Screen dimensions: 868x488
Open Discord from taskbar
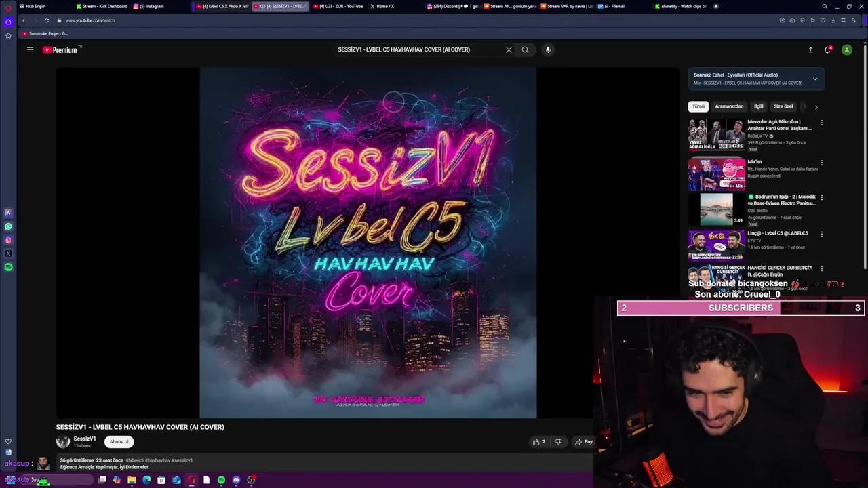(x=236, y=480)
